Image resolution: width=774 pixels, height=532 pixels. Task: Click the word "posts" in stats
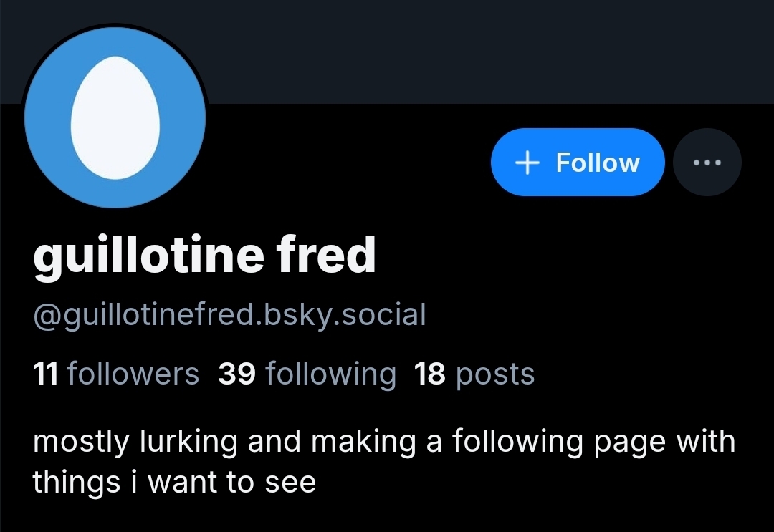[x=495, y=374]
